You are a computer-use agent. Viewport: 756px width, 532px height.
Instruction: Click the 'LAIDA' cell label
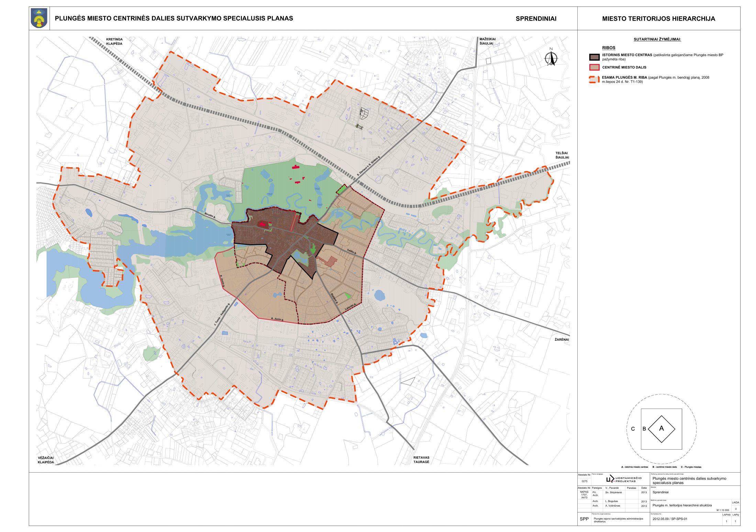coord(735,503)
